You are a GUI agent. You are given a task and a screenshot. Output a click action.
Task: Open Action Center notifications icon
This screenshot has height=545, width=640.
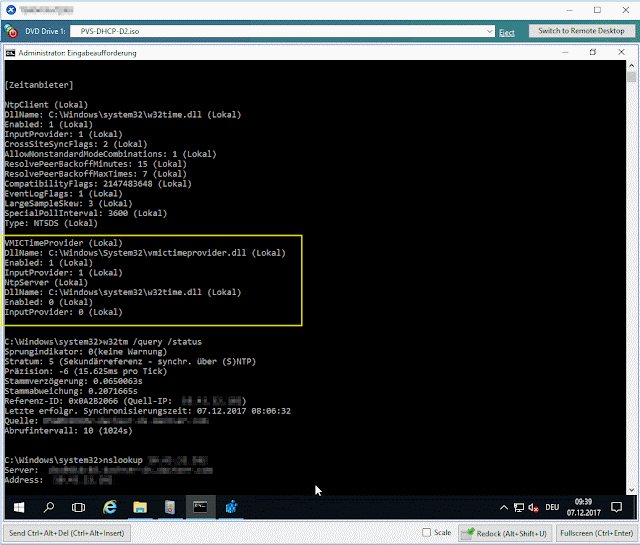coord(616,507)
